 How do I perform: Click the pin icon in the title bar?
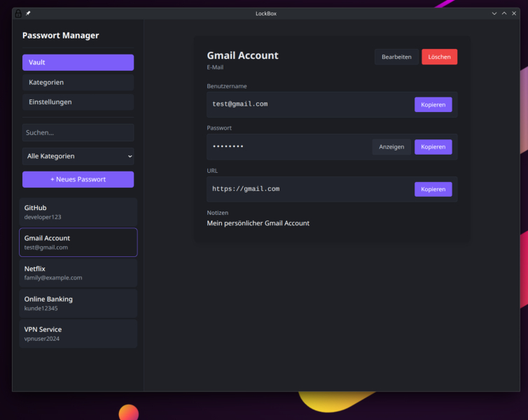click(x=28, y=13)
